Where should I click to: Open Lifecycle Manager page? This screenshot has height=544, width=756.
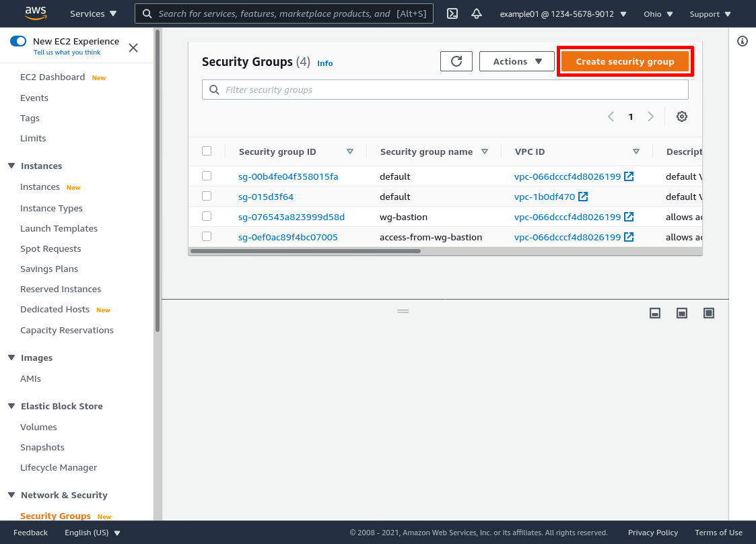pos(59,468)
